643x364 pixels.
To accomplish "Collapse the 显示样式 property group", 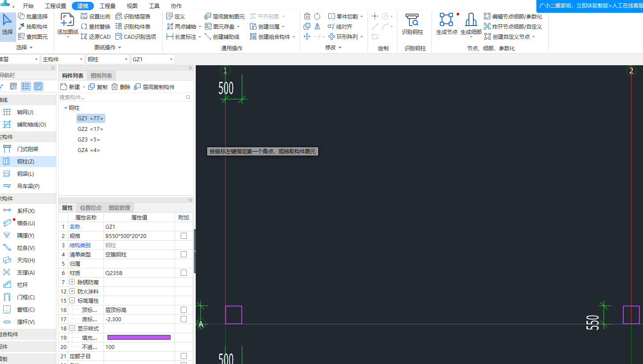I will pos(72,328).
